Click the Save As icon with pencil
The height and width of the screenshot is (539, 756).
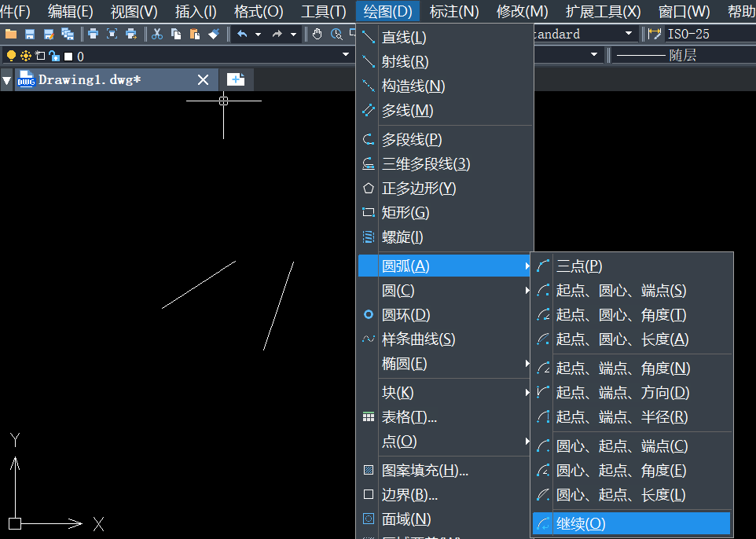[x=49, y=35]
